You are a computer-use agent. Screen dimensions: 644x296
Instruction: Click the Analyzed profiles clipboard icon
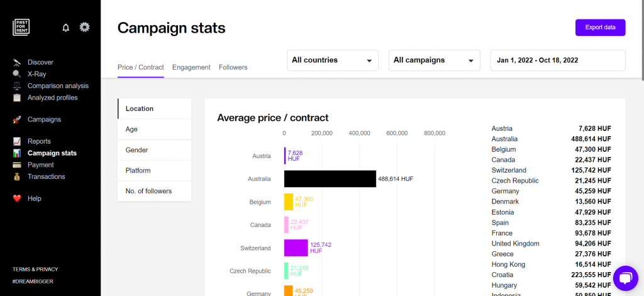17,98
